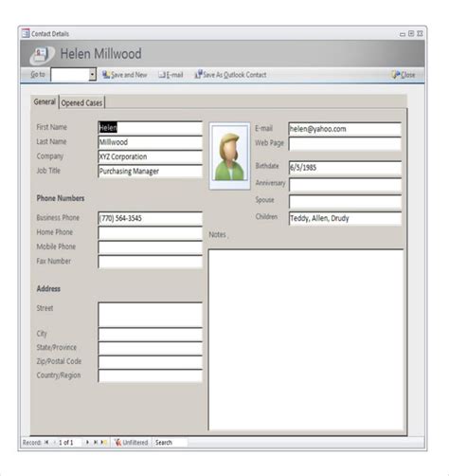Viewport: 449px width, 476px height.
Task: Click the Birthdate field showing 6/5/1985
Action: coord(345,168)
